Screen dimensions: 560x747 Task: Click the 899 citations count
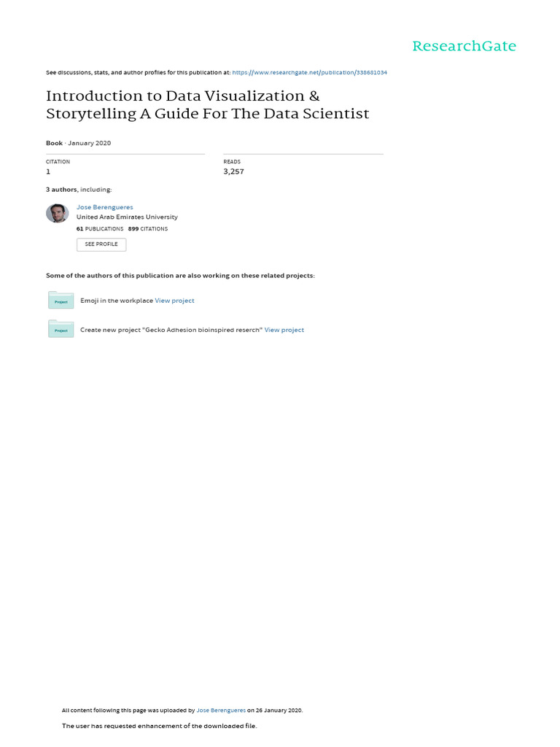tap(148, 228)
